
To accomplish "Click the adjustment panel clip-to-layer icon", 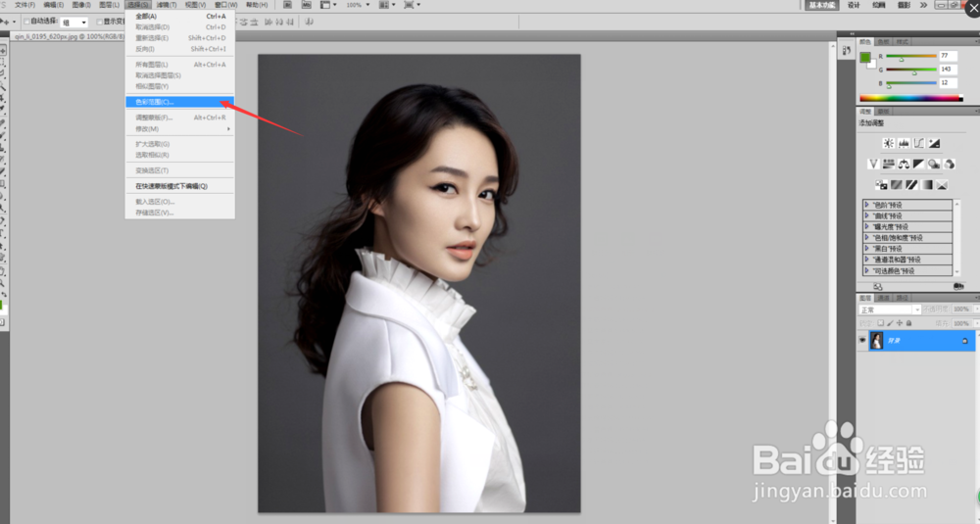I will coord(958,287).
